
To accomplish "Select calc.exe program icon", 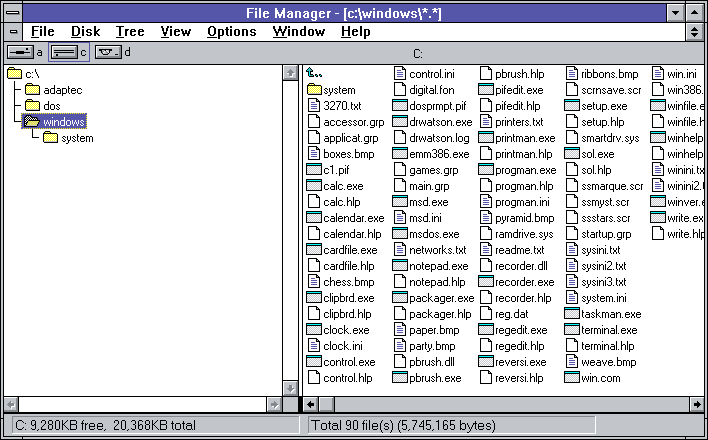I will coord(314,185).
